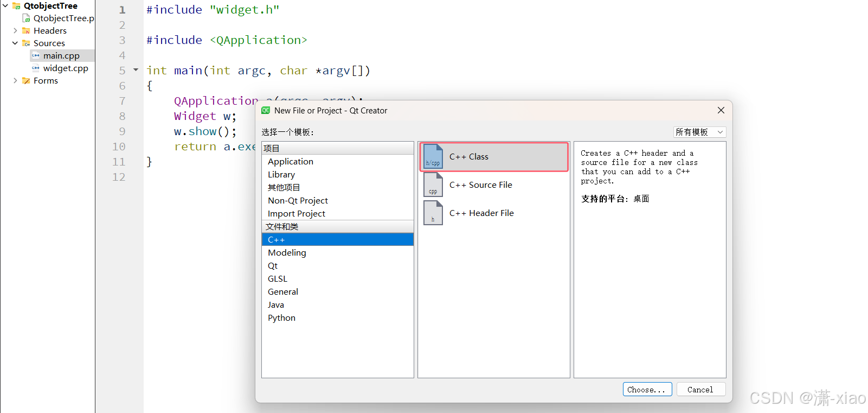
Task: Choose the C++ Header File label
Action: pyautogui.click(x=481, y=213)
